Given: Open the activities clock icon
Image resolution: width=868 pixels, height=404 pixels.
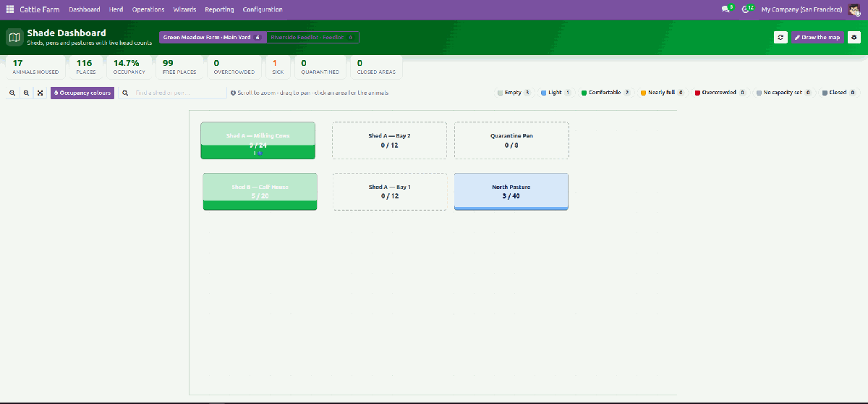Looking at the screenshot, I should (x=746, y=9).
